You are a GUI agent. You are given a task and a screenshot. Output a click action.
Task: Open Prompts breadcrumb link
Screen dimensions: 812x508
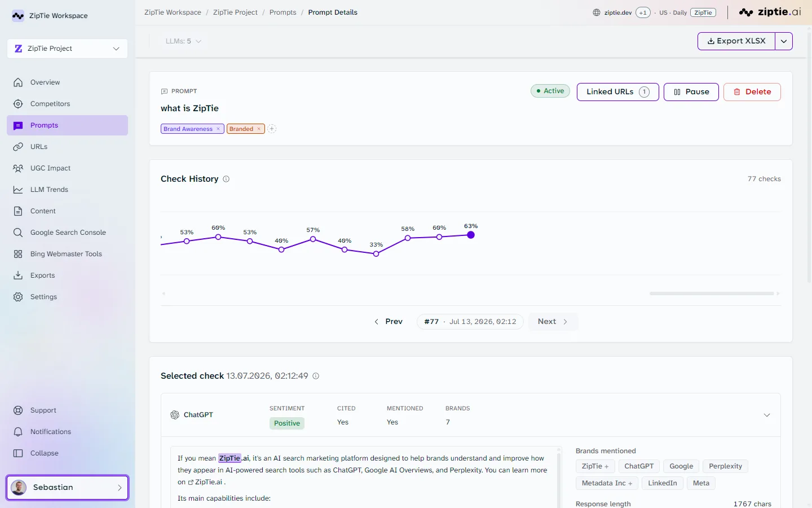(x=283, y=12)
